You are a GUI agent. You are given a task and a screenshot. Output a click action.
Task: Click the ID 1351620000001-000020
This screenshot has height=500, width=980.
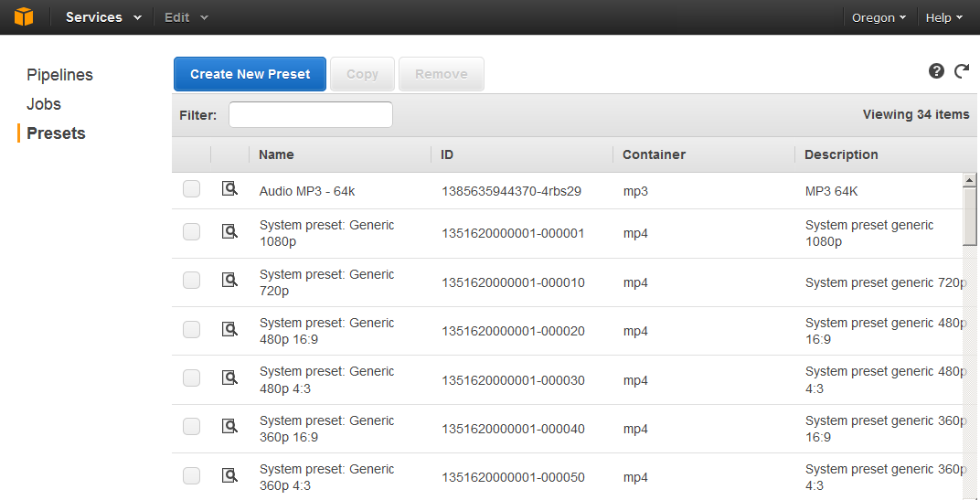click(x=513, y=331)
